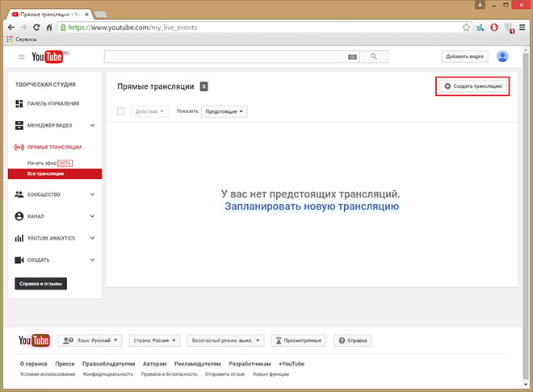Viewport: 533px width, 392px height.
Task: Click the Создать трансляцию button
Action: pos(473,85)
